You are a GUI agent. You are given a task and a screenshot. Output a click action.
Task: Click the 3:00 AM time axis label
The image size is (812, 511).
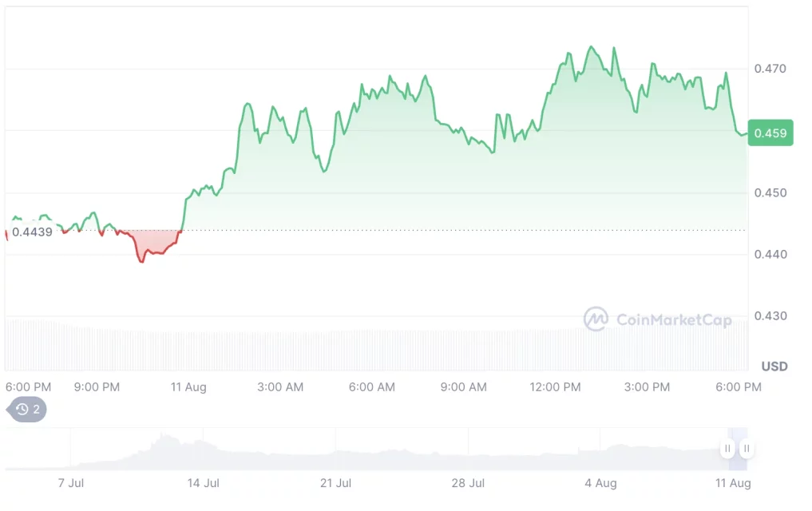[x=280, y=387]
